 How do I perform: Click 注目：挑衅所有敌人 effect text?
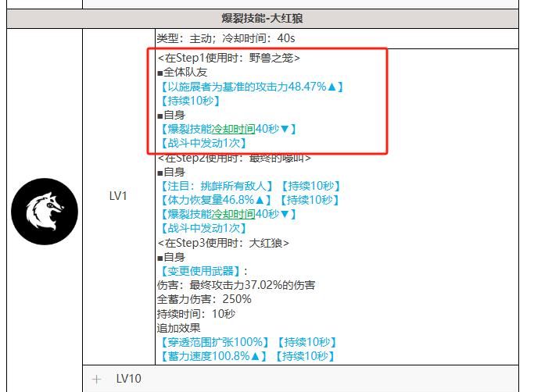coord(216,186)
